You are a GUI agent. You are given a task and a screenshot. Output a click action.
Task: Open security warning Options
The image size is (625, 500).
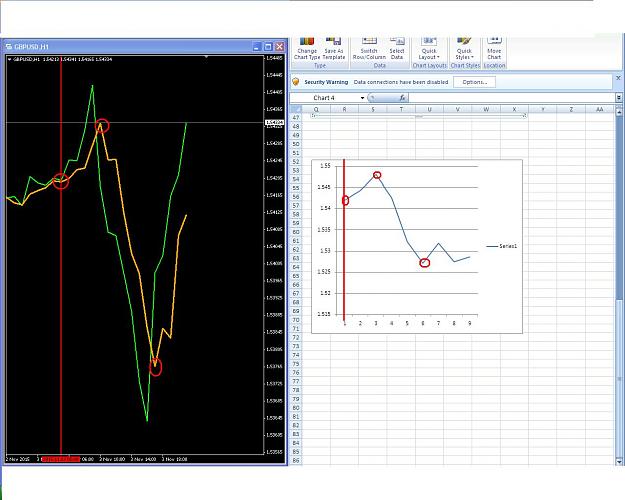click(475, 82)
